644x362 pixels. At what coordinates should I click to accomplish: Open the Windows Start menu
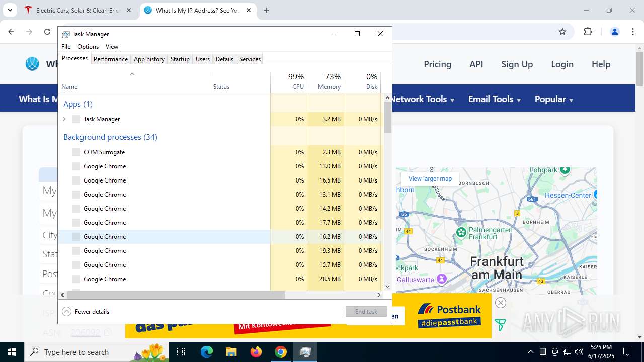[x=12, y=352]
